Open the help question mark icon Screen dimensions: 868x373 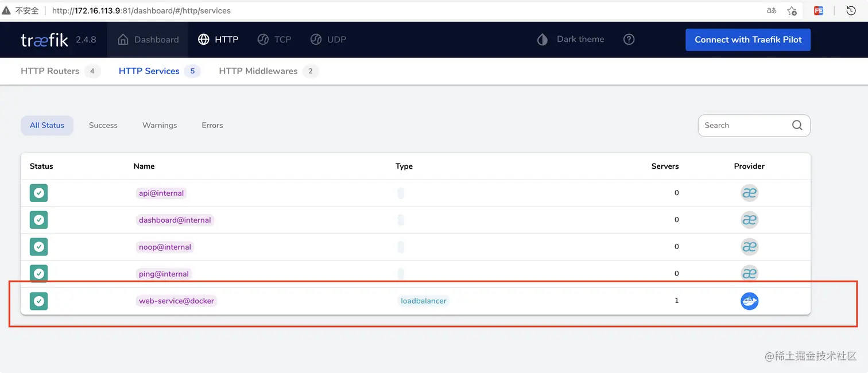pyautogui.click(x=629, y=40)
